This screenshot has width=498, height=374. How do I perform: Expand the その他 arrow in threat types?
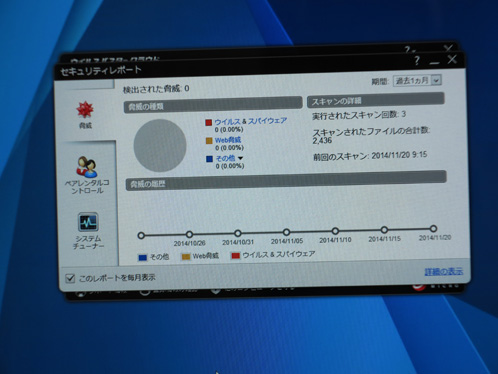240,158
